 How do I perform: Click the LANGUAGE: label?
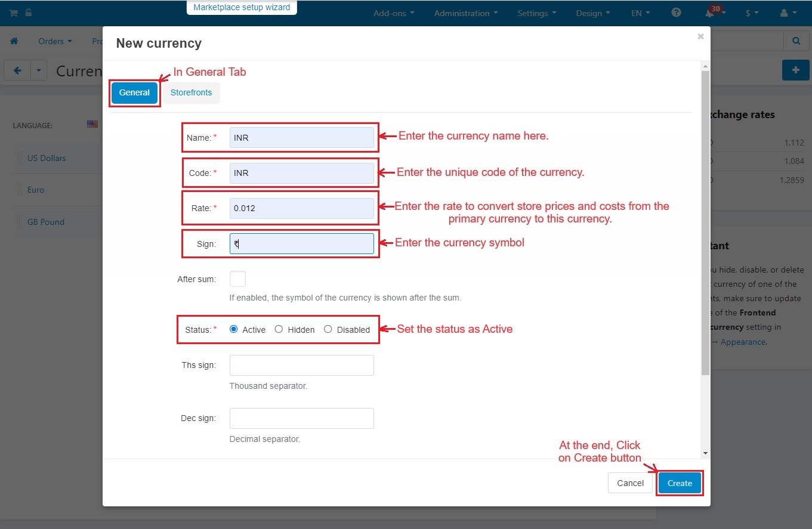coord(33,126)
